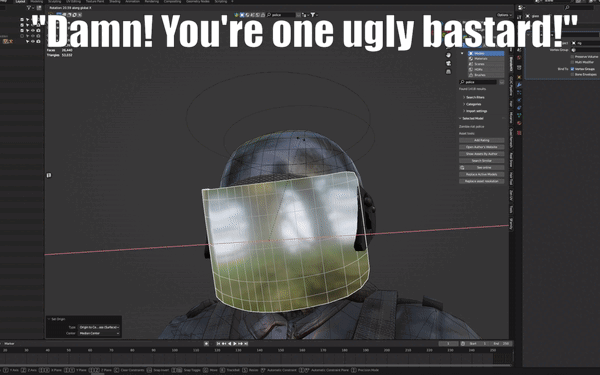
Task: Select the HDRs asset type
Action: pos(486,69)
